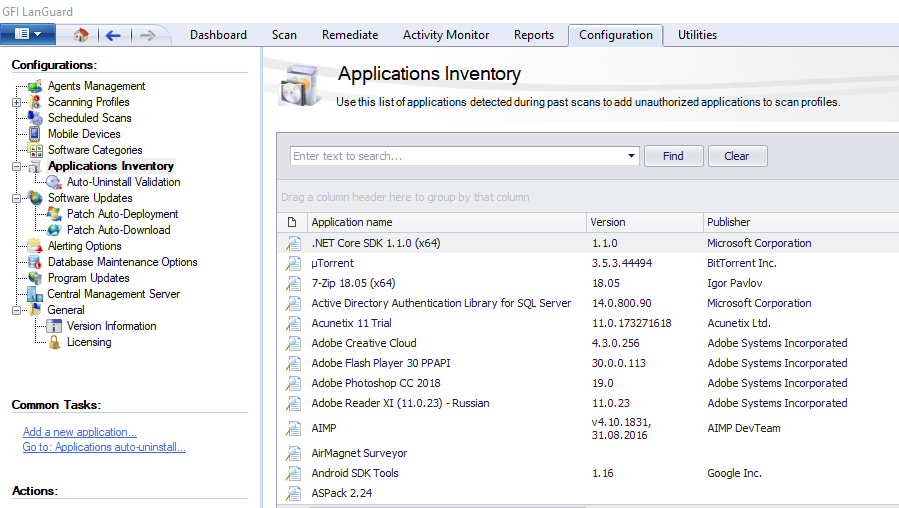Open the Activity Monitor tab
The height and width of the screenshot is (508, 899).
(446, 35)
